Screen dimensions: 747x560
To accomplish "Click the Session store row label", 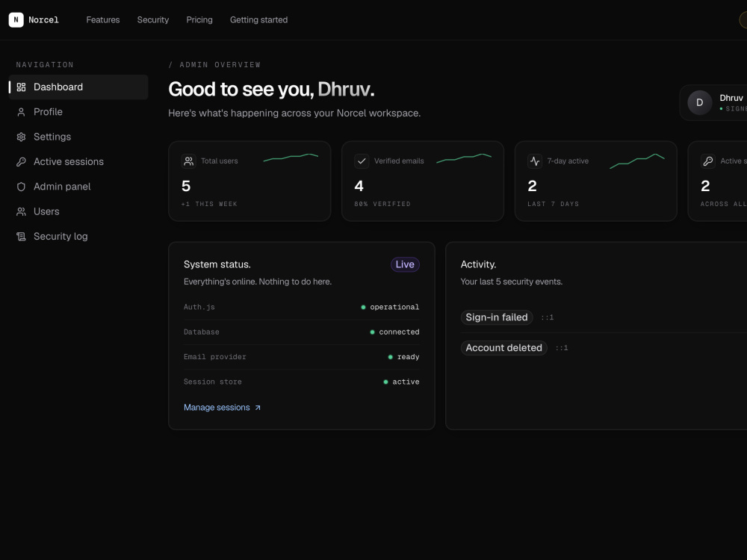I will (212, 382).
